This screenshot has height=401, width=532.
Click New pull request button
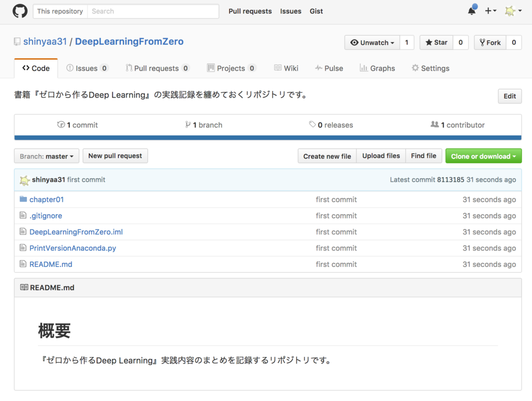coord(115,156)
